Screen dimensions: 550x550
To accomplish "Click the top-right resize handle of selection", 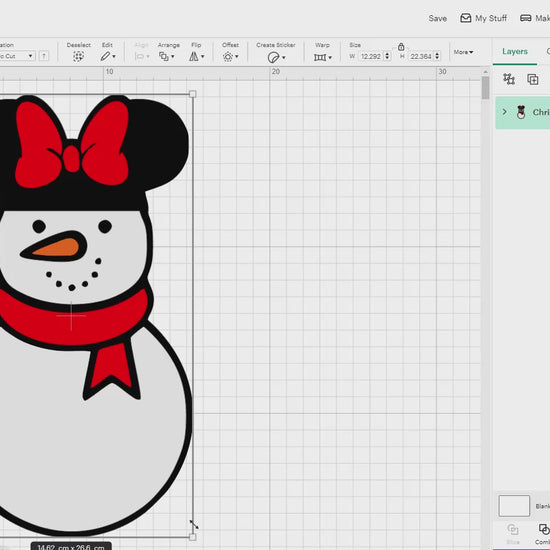I will tap(192, 94).
